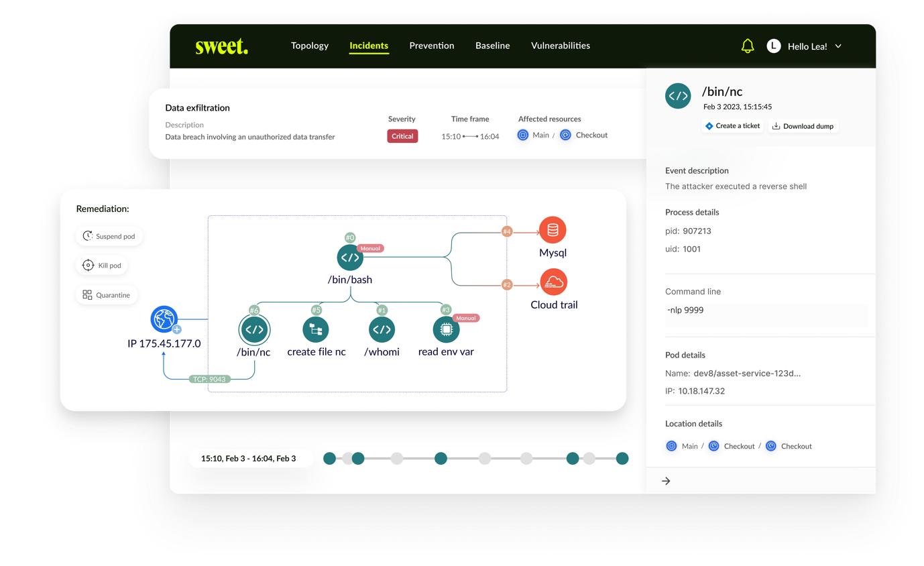Viewport: 924px width, 566px height.
Task: Click the Main icon in Location details
Action: click(671, 446)
